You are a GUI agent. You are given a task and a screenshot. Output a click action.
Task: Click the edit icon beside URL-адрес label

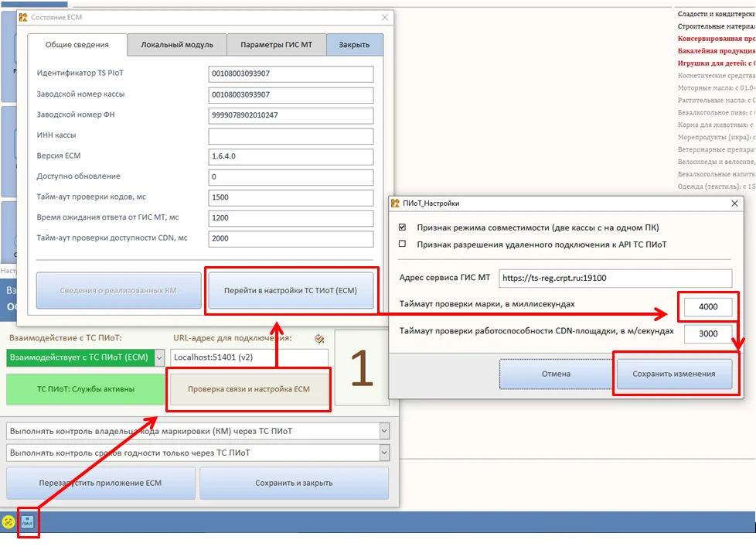pyautogui.click(x=319, y=338)
